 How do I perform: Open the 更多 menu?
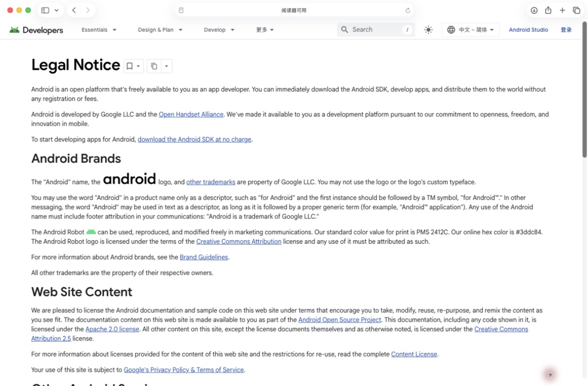(265, 30)
